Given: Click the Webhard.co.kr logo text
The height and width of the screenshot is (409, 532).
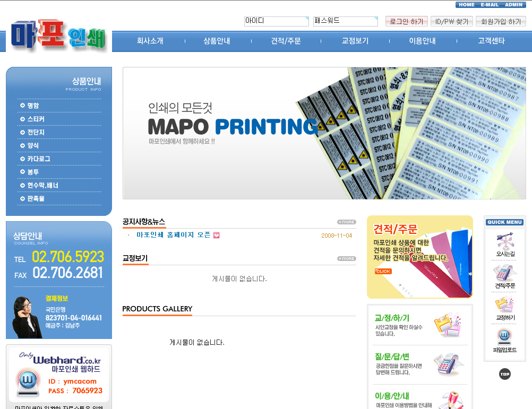Looking at the screenshot, I should 67,359.
